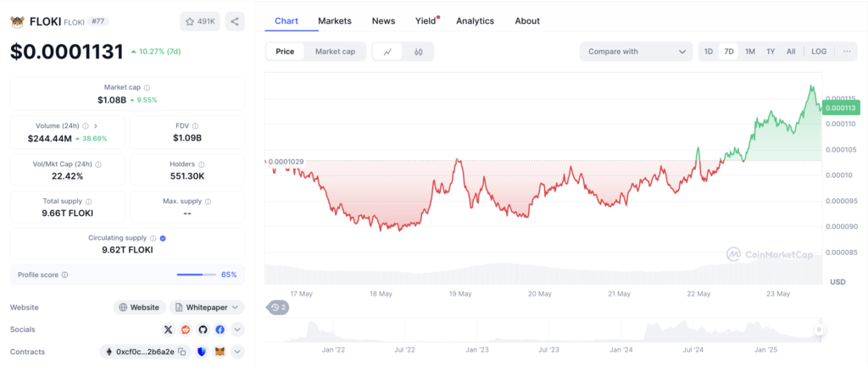Screen dimensions: 868x366
Task: Open the Facebook social link
Action: (220, 330)
